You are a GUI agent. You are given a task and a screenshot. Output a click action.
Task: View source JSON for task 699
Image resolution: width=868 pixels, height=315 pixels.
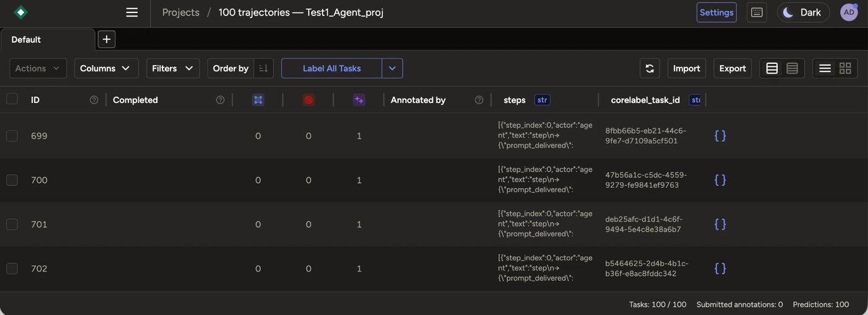720,136
